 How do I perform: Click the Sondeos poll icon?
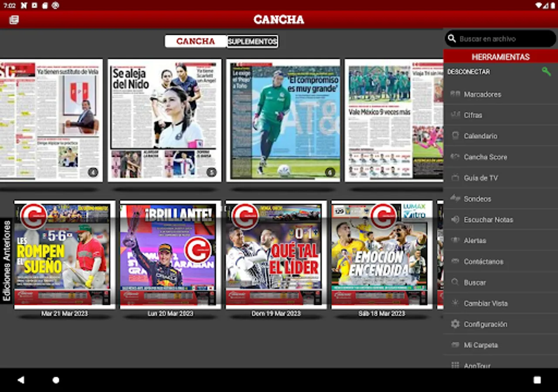(x=455, y=198)
